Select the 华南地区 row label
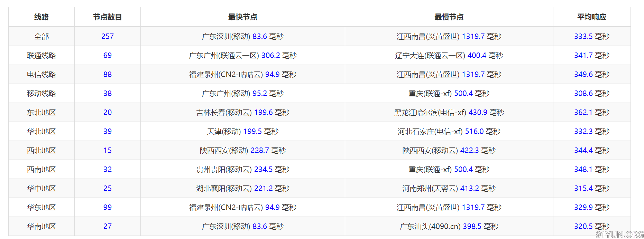The width and height of the screenshot is (644, 239). coord(42,226)
